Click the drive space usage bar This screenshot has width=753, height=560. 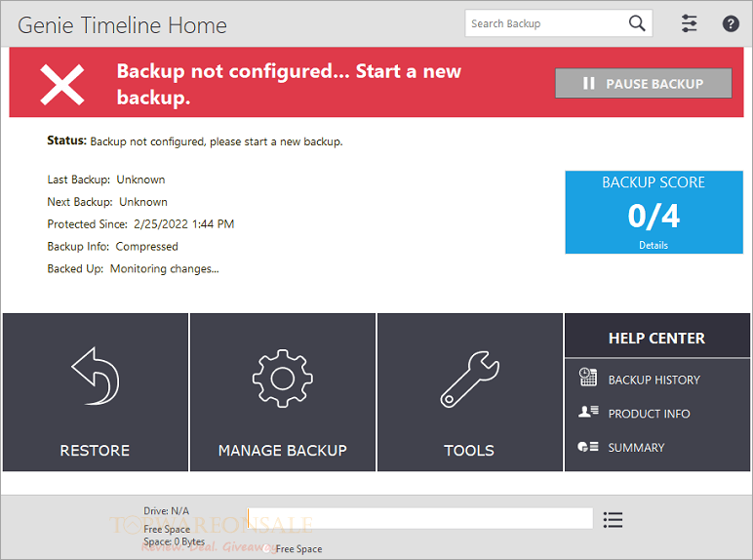419,518
